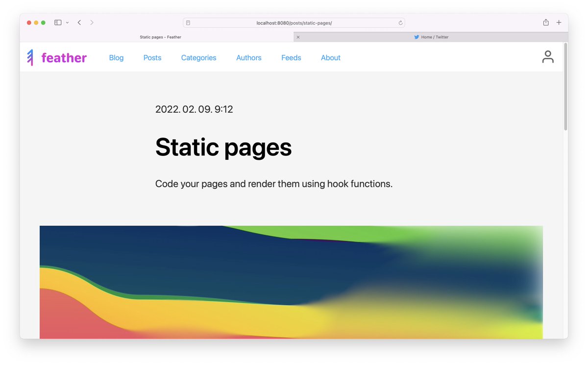The width and height of the screenshot is (588, 365).
Task: Click the address bar showing localhost:8080
Action: click(294, 23)
